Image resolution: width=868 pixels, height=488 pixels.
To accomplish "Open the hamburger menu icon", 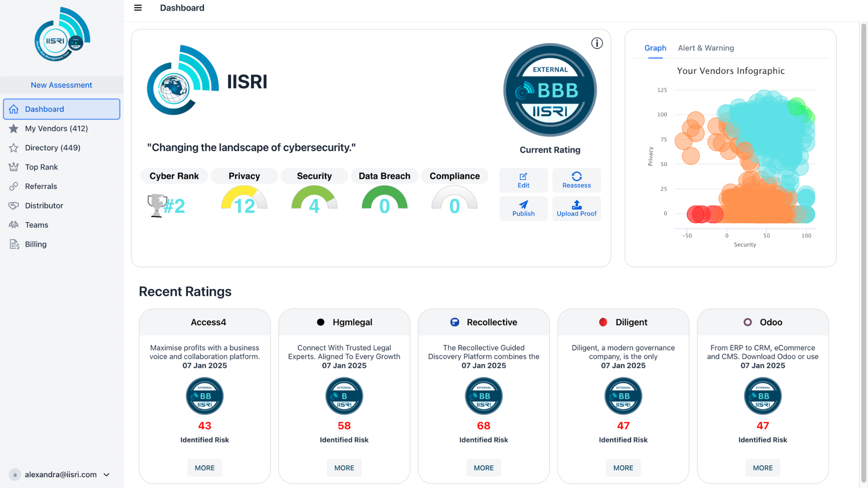I will point(138,8).
